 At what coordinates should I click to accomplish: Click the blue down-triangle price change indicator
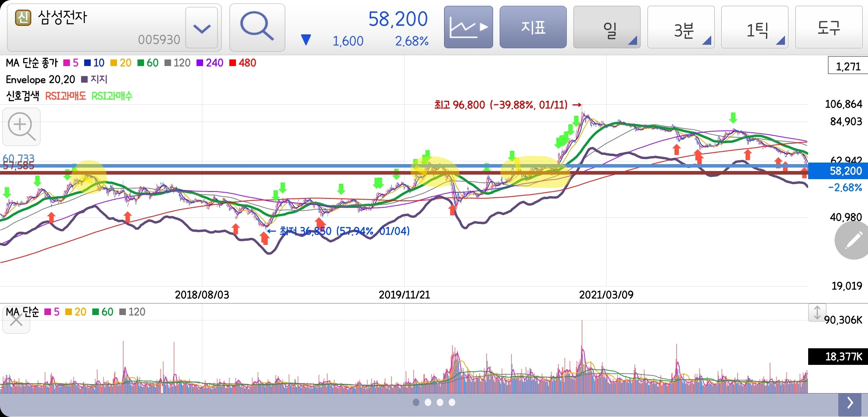tap(306, 40)
